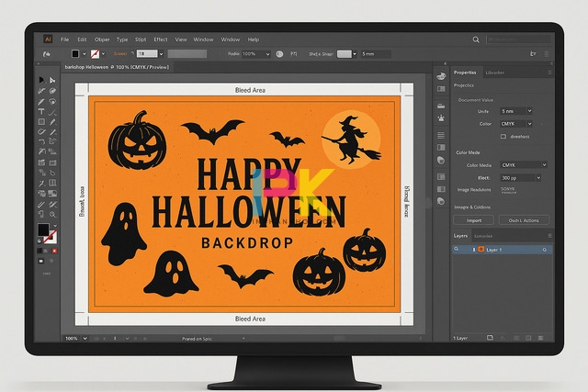The width and height of the screenshot is (588, 392).
Task: Select the Rectangle shape tool
Action: [42, 121]
